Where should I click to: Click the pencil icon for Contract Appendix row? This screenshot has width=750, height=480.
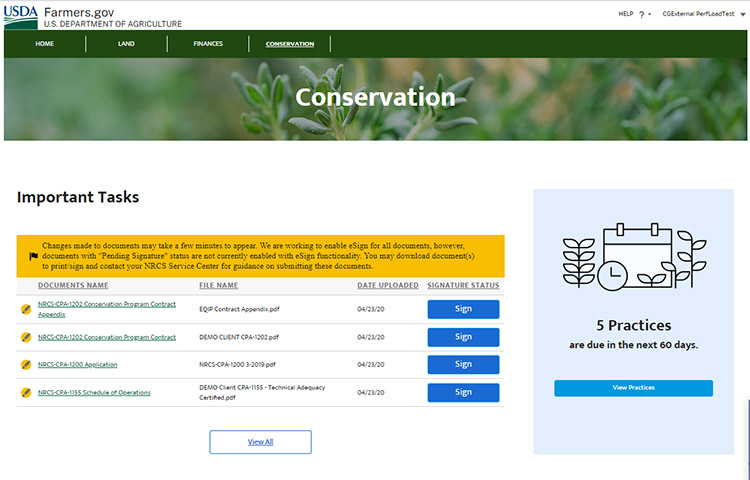coord(26,309)
